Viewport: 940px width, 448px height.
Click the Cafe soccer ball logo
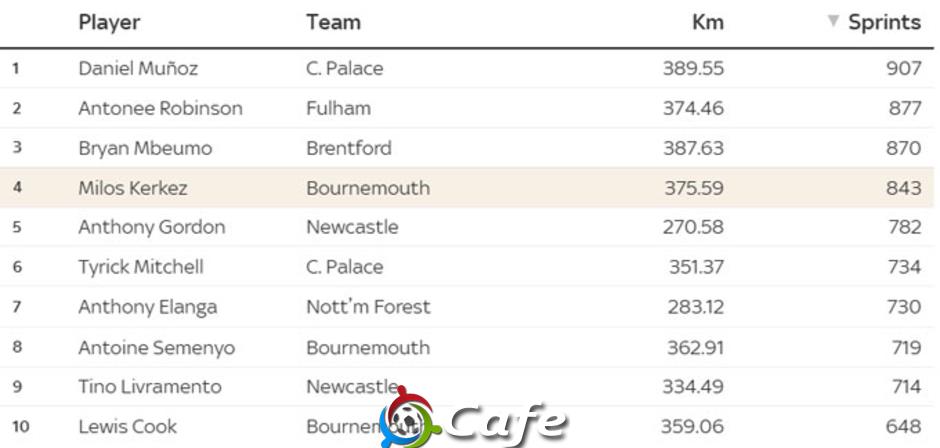coord(410,418)
